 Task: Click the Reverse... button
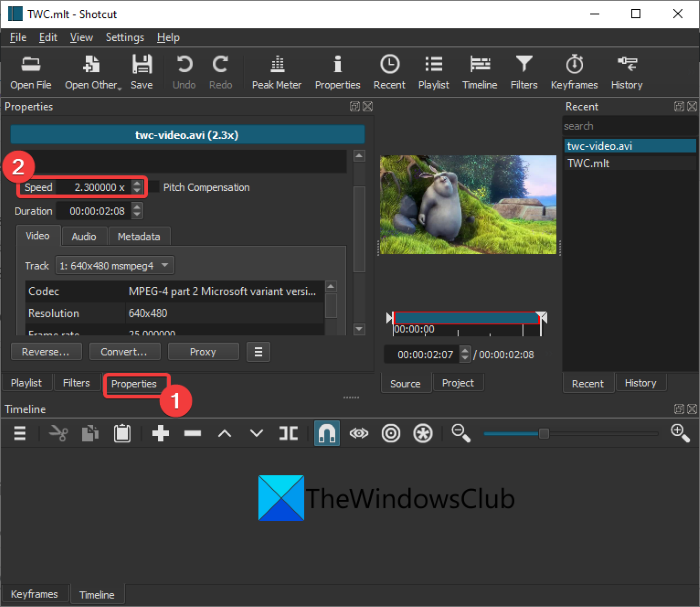coord(46,352)
